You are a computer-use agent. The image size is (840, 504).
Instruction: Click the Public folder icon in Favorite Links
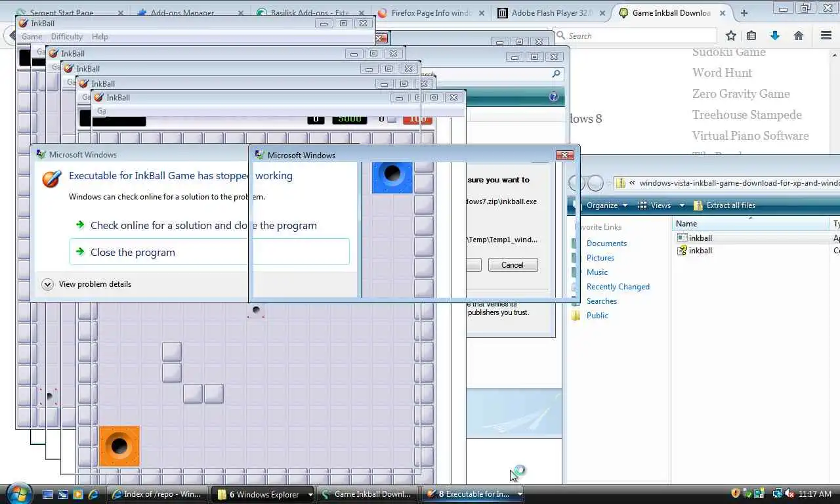576,315
